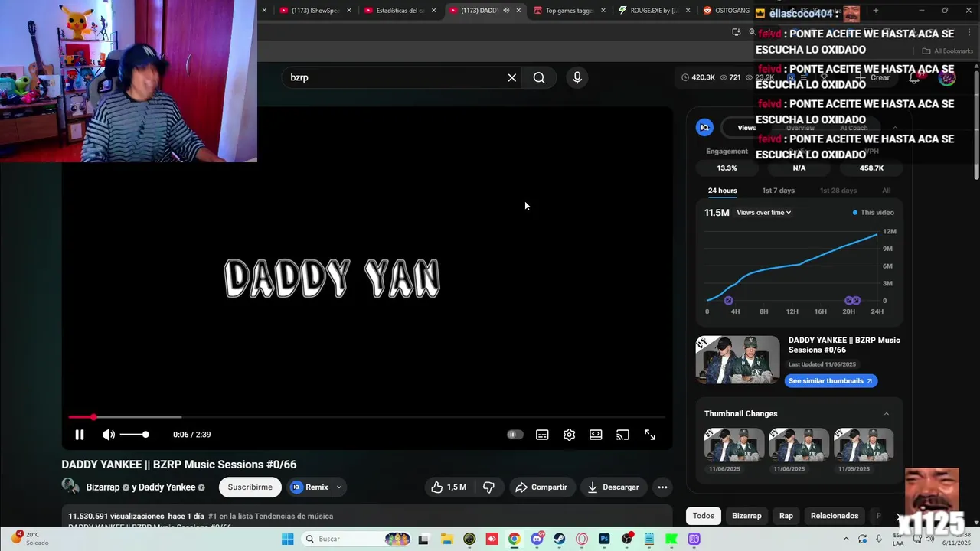Toggle subtitles with the captions icon
Viewport: 980px width, 551px height.
pos(542,435)
